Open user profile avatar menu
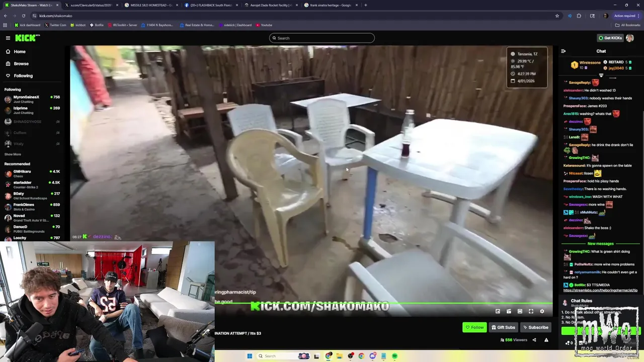This screenshot has height=362, width=644. click(x=630, y=38)
